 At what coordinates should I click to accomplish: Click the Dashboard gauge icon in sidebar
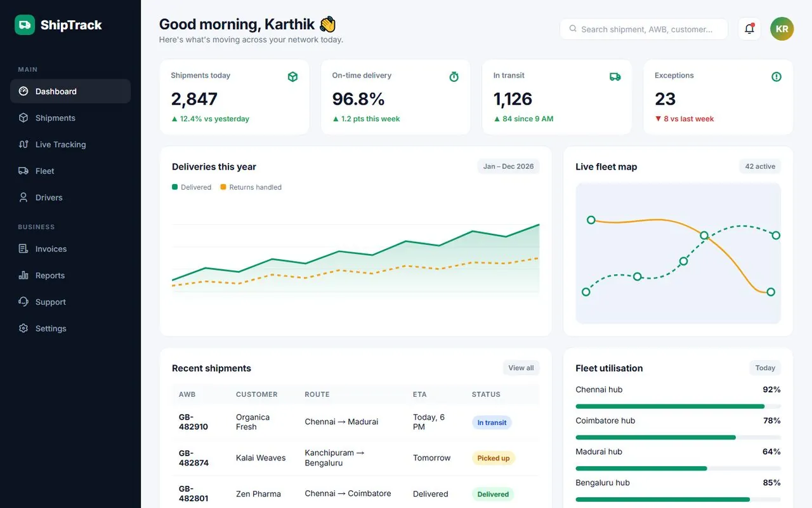pyautogui.click(x=23, y=91)
